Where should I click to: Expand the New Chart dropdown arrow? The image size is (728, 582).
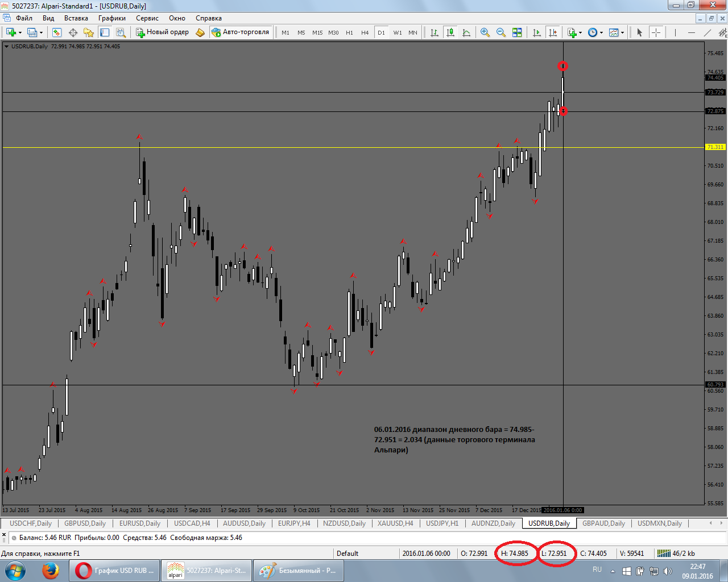[x=20, y=32]
